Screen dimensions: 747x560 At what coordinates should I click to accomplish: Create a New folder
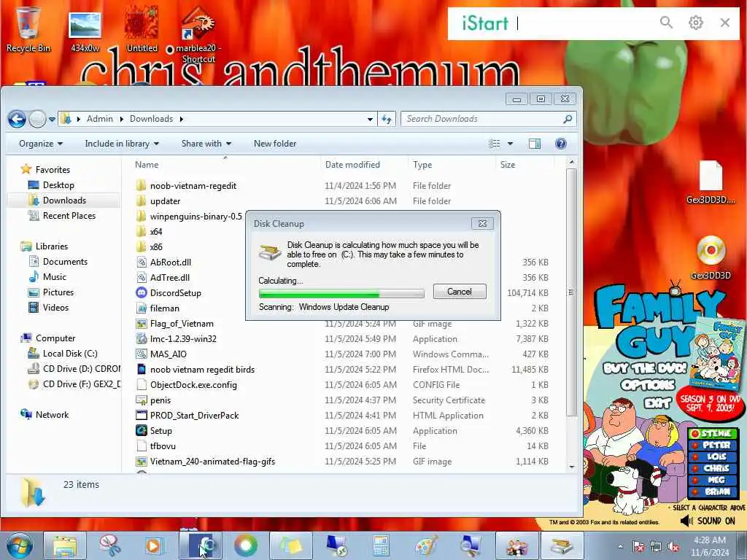275,144
